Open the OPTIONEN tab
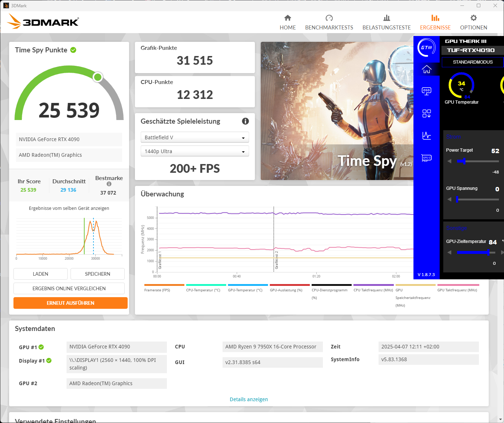Viewport: 504px width, 423px height. (x=473, y=23)
